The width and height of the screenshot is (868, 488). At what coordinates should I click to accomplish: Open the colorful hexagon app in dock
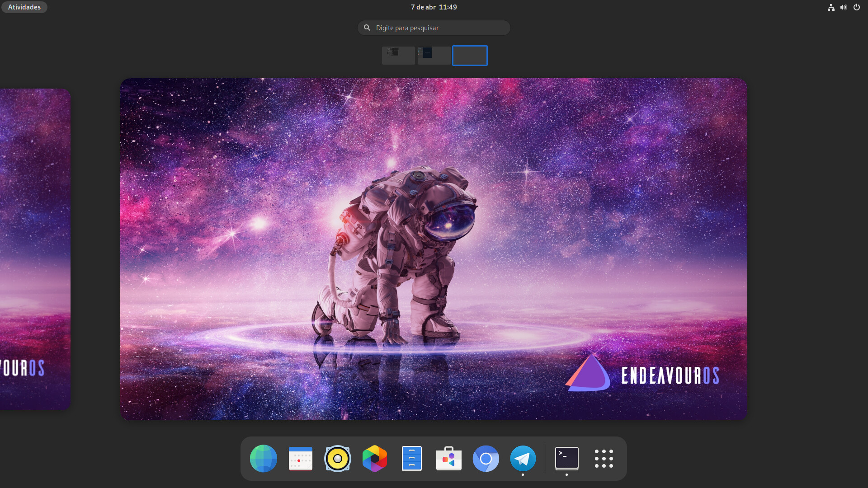(375, 459)
